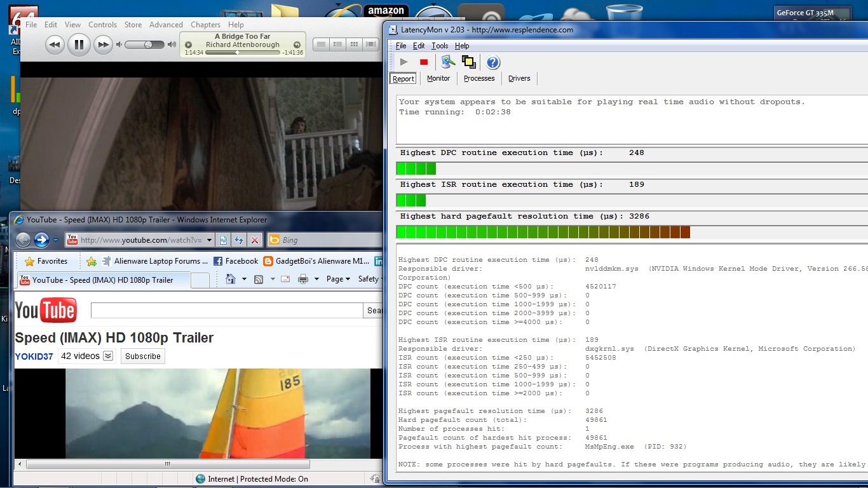Select iTunes list view button
This screenshot has height=488, width=868.
[x=321, y=44]
